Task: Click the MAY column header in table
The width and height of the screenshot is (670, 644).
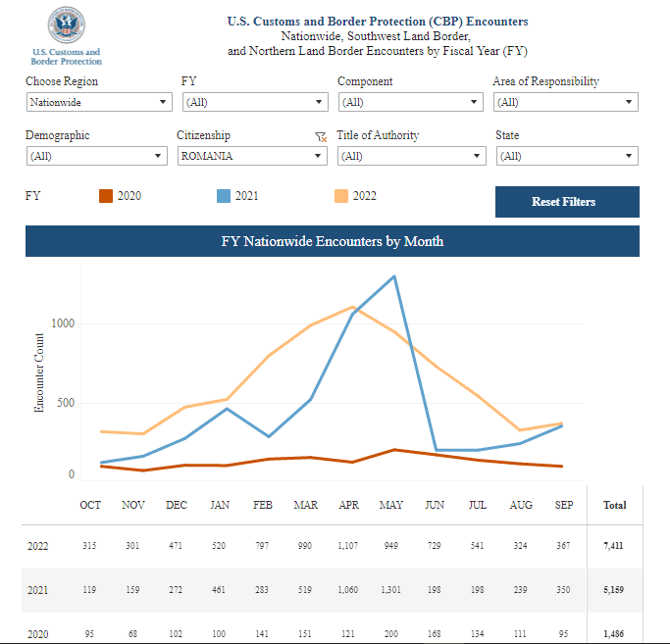Action: (x=391, y=505)
